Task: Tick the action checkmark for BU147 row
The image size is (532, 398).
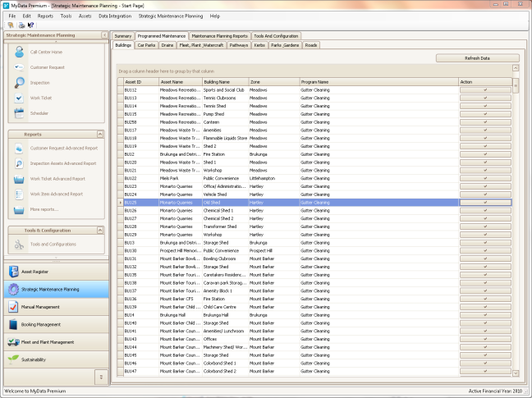Action: coord(485,371)
